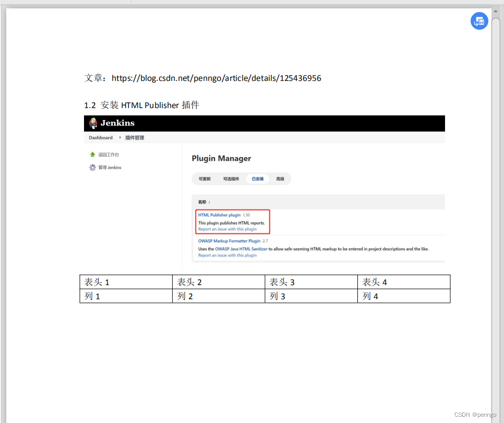Switch to the 可更新 tab
Viewport: 504px width, 423px height.
pos(205,179)
